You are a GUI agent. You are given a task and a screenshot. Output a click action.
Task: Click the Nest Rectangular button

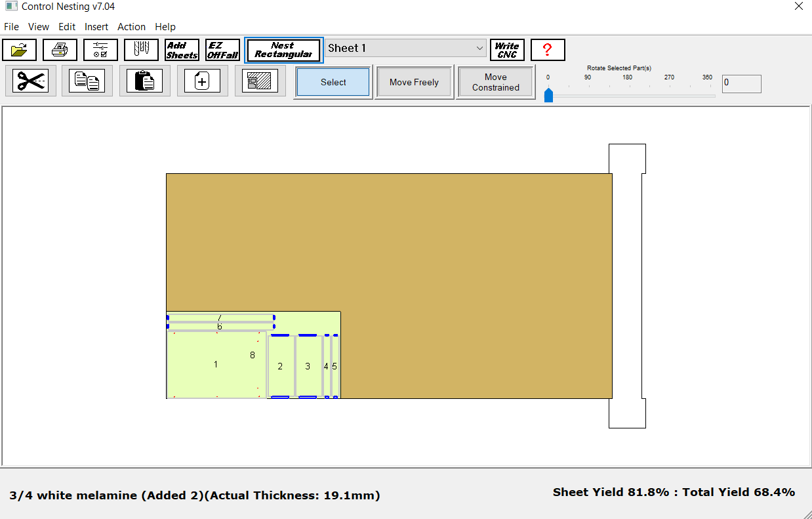pyautogui.click(x=283, y=50)
